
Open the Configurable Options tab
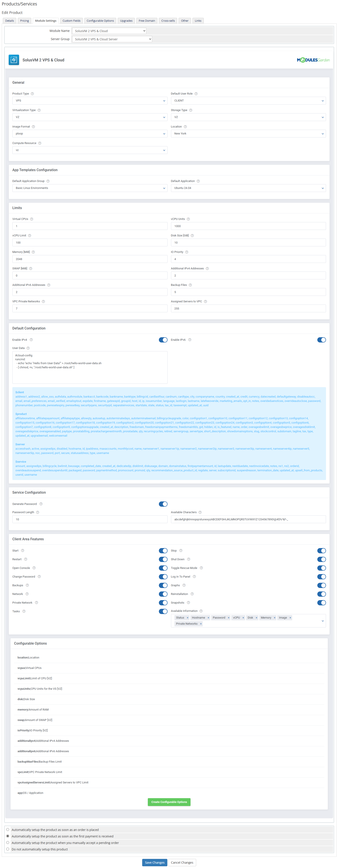click(x=100, y=21)
